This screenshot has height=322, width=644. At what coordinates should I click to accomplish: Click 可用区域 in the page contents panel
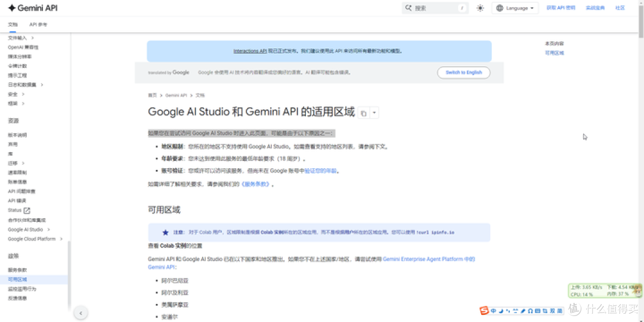pos(555,53)
